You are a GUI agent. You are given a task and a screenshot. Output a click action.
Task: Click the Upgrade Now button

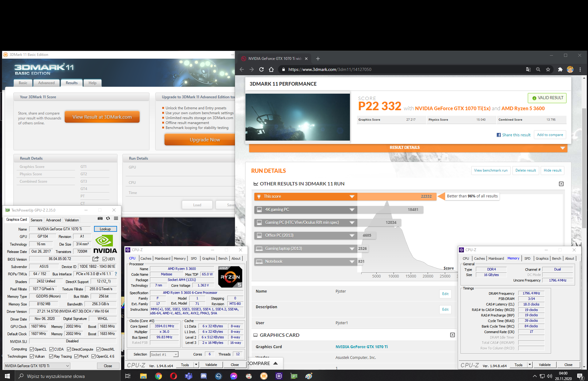click(200, 140)
